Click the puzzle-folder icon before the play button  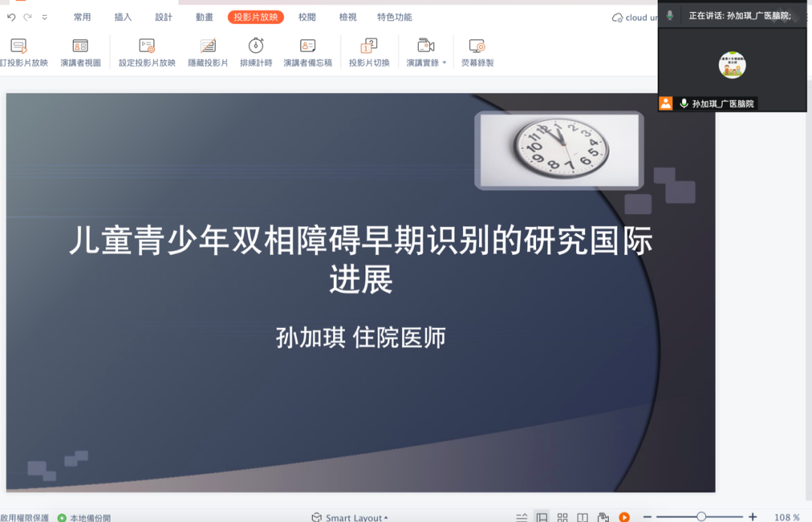point(603,517)
